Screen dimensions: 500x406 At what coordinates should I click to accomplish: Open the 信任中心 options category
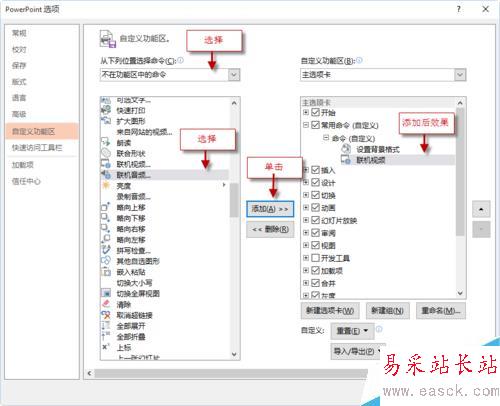click(x=26, y=181)
